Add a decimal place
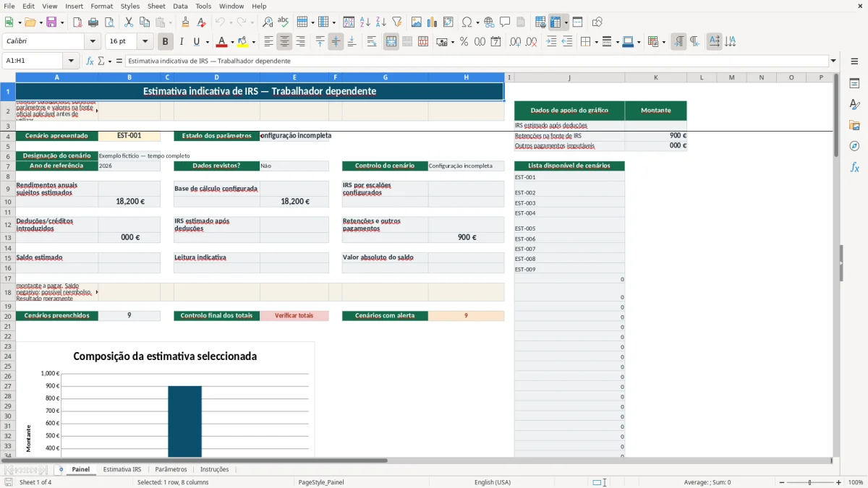The image size is (868, 488). [516, 42]
